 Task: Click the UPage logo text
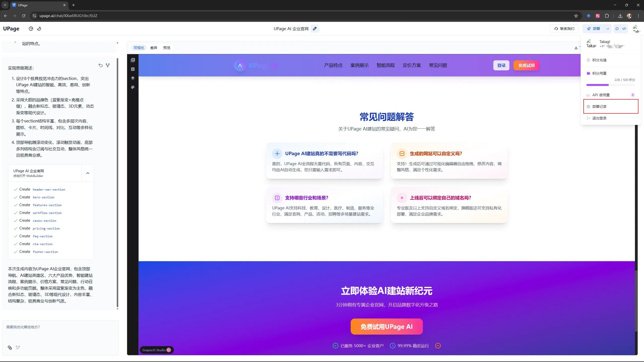pos(11,29)
